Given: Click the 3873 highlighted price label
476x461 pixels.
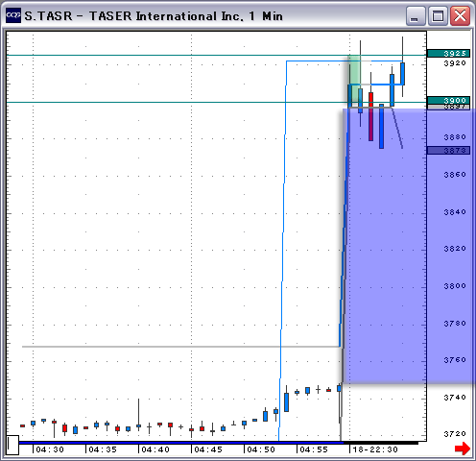Looking at the screenshot, I should coord(448,150).
